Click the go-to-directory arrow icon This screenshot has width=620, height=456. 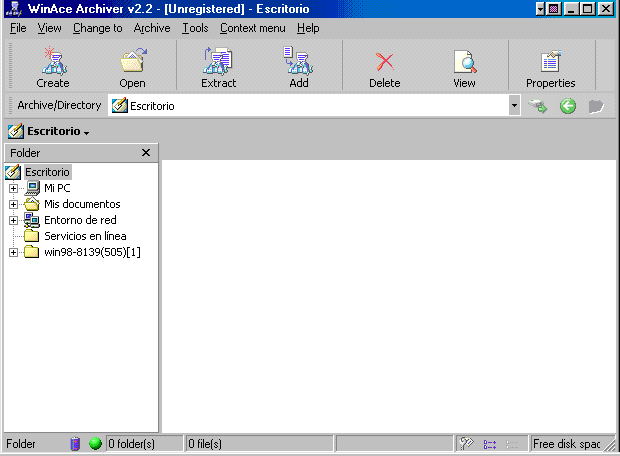(538, 106)
